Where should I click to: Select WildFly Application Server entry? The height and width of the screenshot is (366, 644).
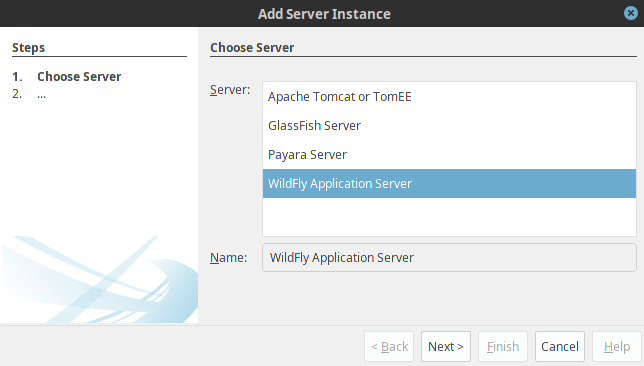(449, 183)
